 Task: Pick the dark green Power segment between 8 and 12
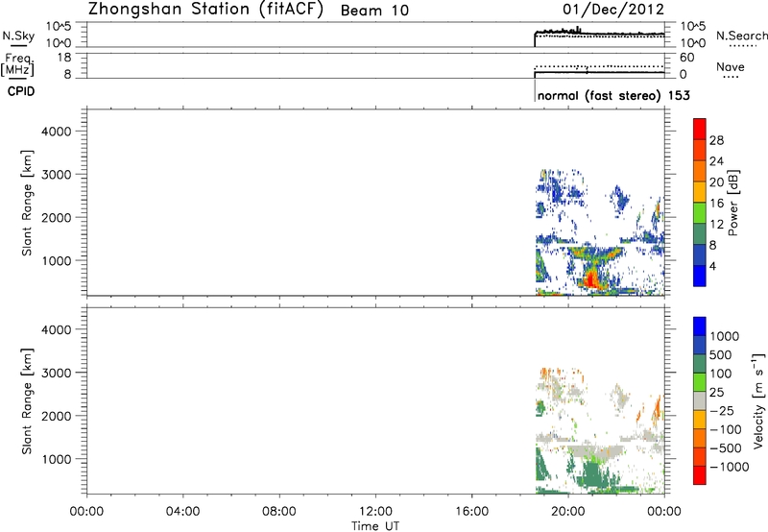[700, 233]
